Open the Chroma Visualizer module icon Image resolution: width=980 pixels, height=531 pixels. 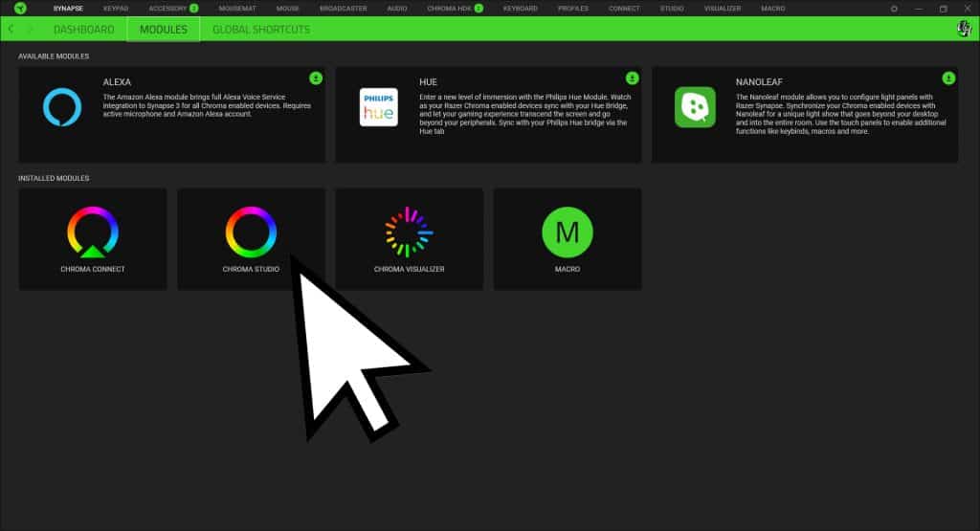pyautogui.click(x=409, y=232)
